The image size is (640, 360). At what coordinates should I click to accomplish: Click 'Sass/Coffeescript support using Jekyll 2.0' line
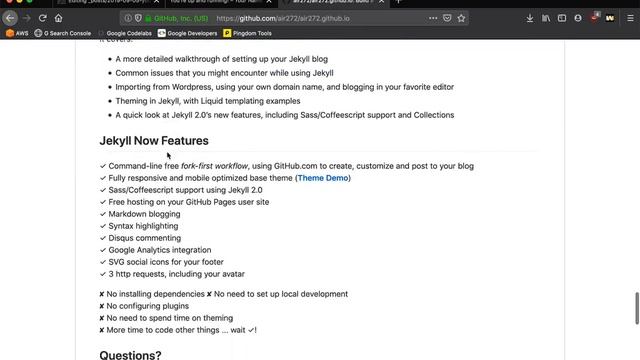[185, 190]
